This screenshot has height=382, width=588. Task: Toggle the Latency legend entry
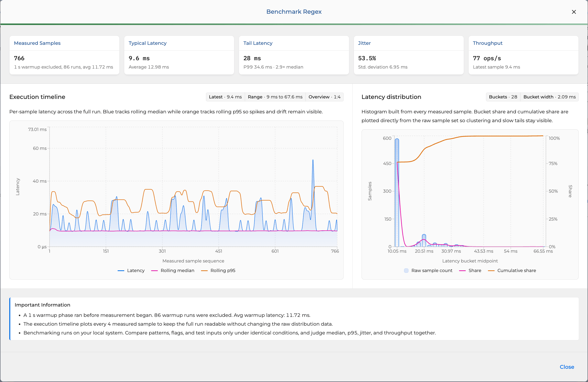pyautogui.click(x=131, y=270)
